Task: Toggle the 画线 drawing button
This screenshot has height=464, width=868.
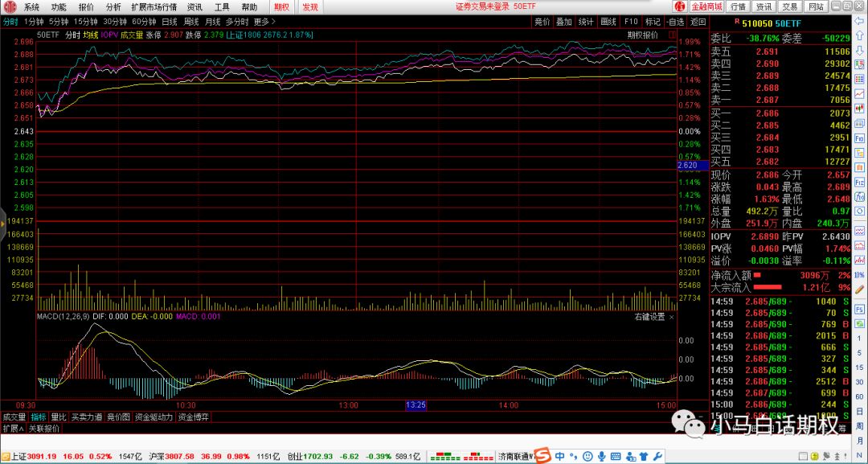Action: [x=608, y=23]
